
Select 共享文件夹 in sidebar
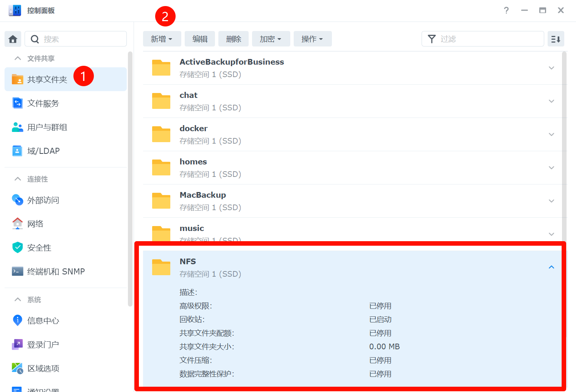coord(47,79)
